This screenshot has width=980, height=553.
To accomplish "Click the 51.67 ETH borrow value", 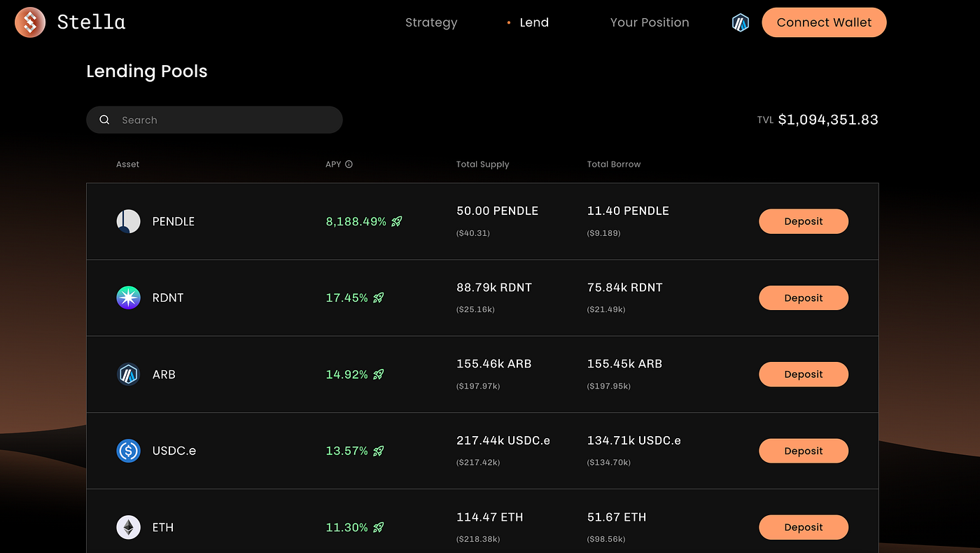I will click(617, 517).
